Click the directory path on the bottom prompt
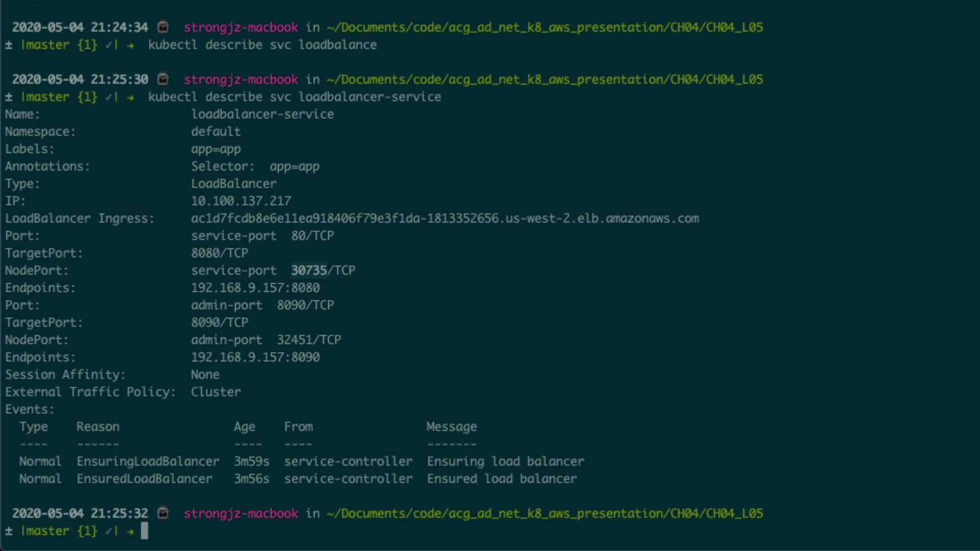The image size is (980, 551). coord(545,513)
